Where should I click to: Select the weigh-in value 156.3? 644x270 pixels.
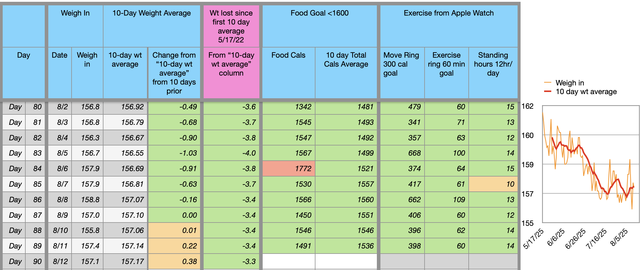coord(87,138)
